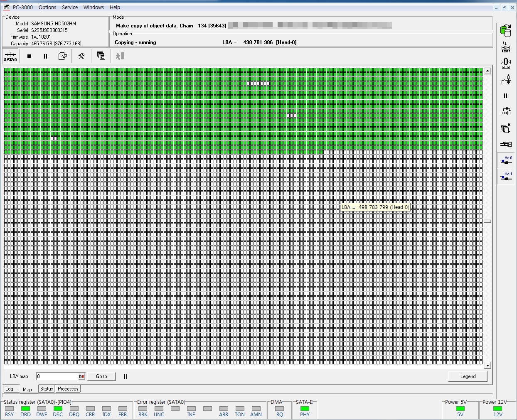Click the CRR status indicator
Image resolution: width=517 pixels, height=420 pixels.
[x=90, y=409]
